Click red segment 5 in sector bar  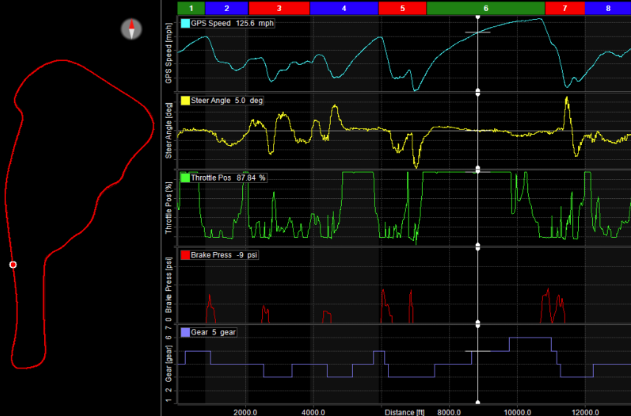(402, 7)
